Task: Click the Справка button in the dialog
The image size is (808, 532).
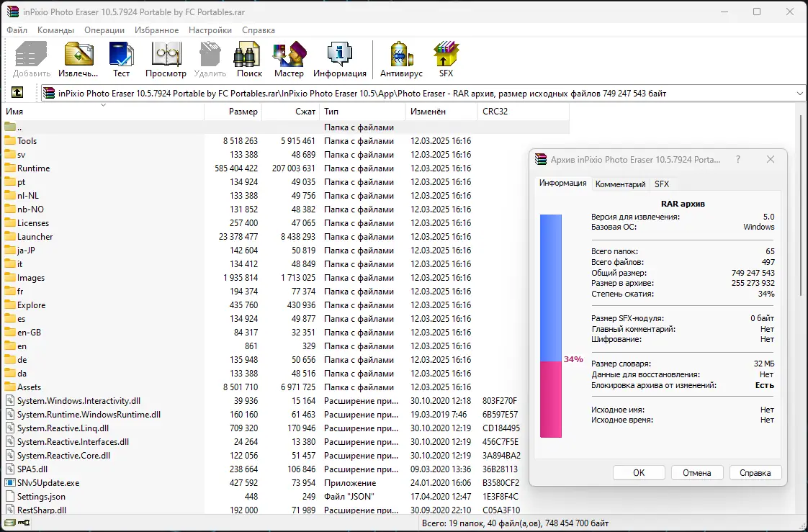Action: 755,472
